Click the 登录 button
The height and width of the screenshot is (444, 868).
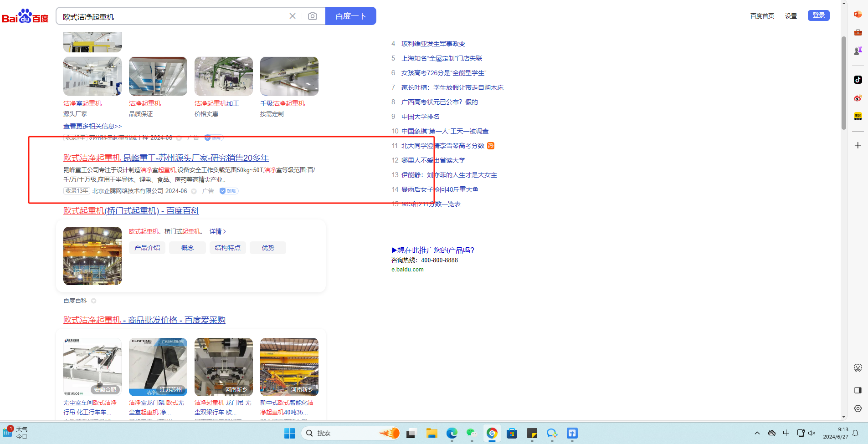(819, 15)
